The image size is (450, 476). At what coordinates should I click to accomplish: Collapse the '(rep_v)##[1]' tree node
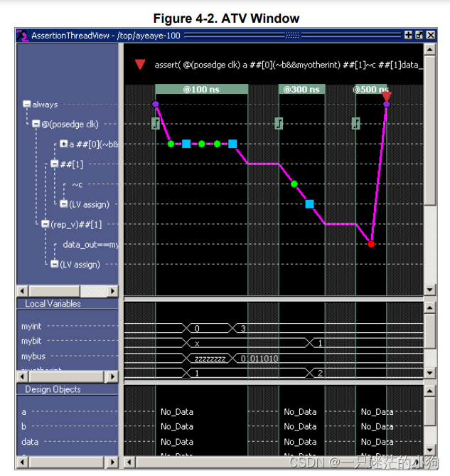45,224
